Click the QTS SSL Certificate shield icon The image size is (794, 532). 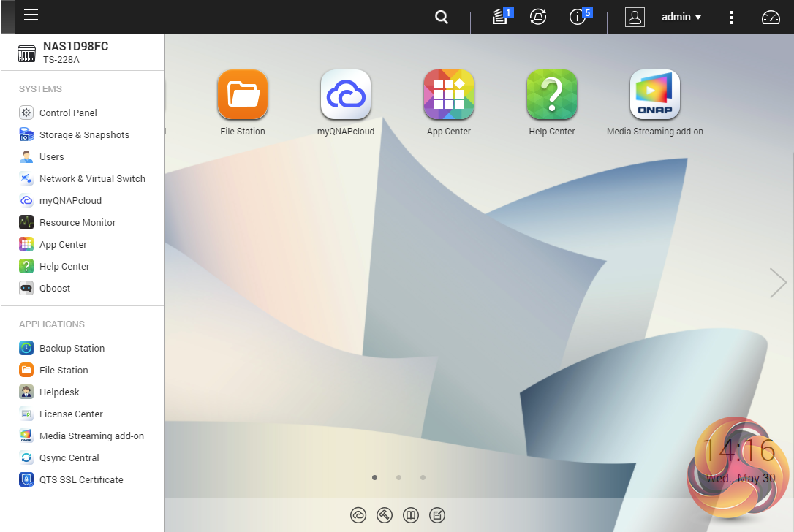pyautogui.click(x=26, y=479)
